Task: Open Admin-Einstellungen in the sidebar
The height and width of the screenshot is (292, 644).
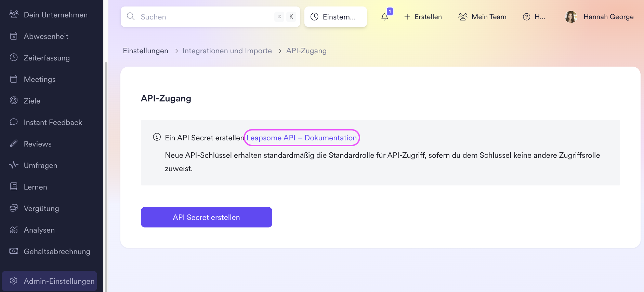Action: [x=50, y=281]
